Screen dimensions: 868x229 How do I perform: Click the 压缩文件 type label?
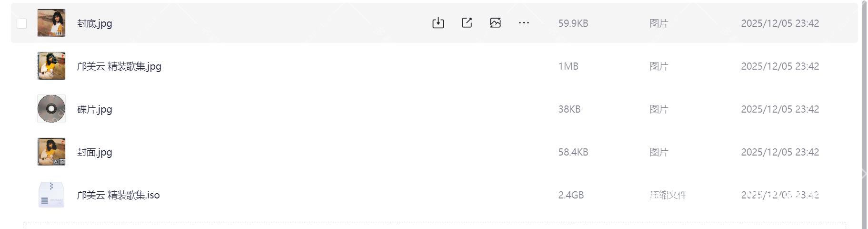pos(668,195)
